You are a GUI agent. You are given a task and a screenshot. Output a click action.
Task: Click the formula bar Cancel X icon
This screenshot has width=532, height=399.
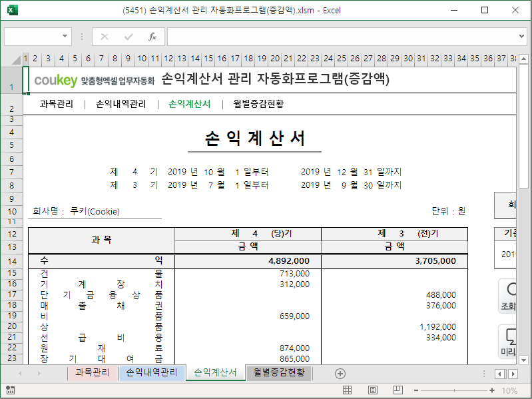[x=105, y=37]
